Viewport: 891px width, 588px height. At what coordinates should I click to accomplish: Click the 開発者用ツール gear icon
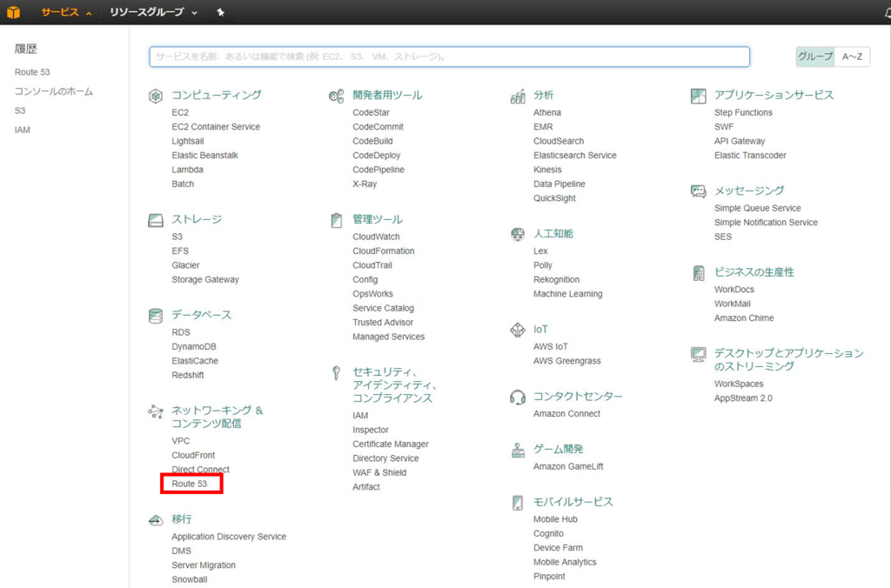[x=337, y=96]
